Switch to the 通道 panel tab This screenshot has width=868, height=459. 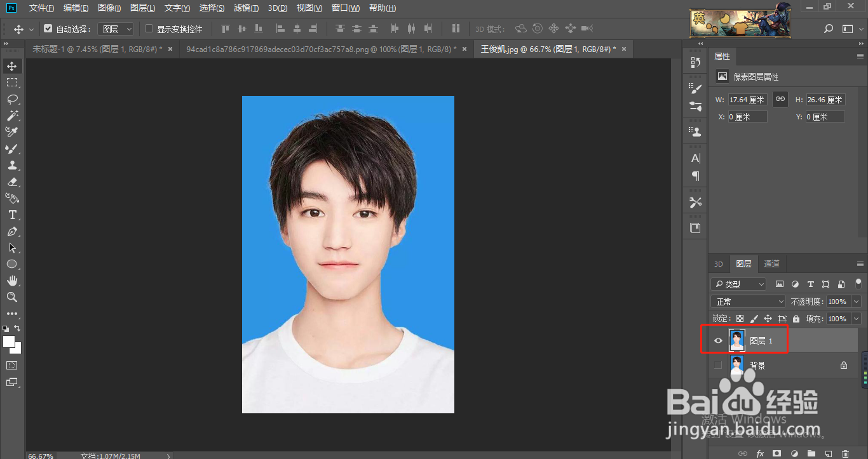coord(771,264)
